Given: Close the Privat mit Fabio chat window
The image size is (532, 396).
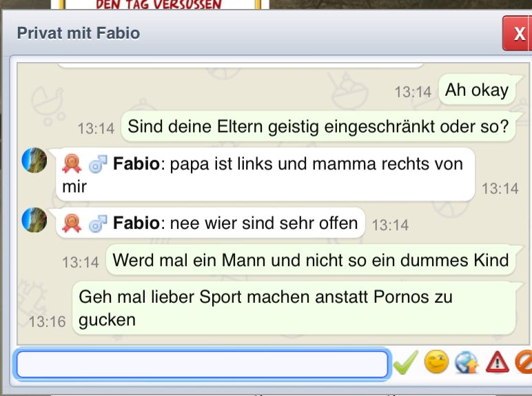Looking at the screenshot, I should (517, 34).
